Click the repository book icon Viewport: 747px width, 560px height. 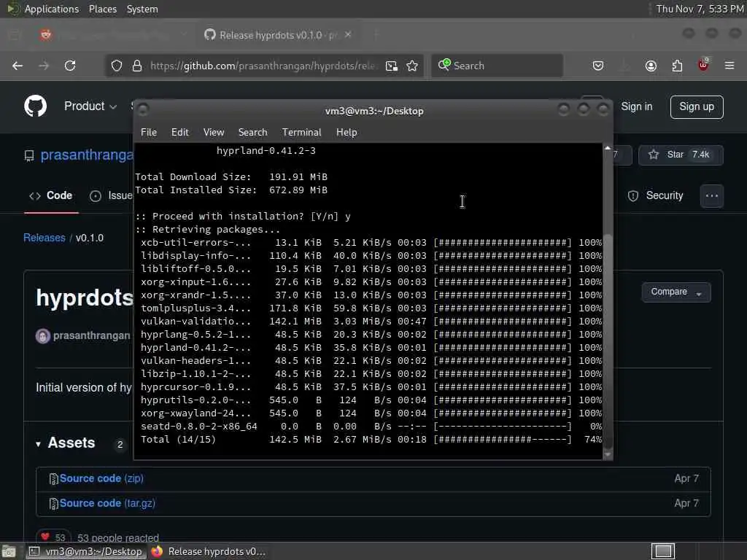coord(29,156)
